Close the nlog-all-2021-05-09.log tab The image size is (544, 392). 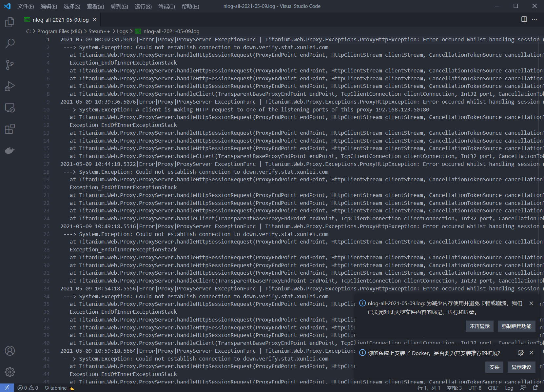pos(94,20)
